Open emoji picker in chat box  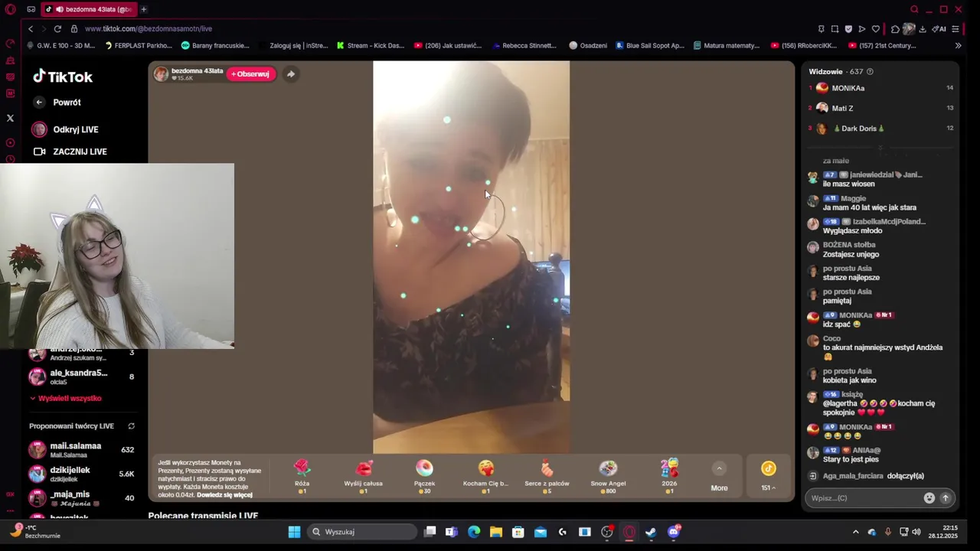click(929, 498)
